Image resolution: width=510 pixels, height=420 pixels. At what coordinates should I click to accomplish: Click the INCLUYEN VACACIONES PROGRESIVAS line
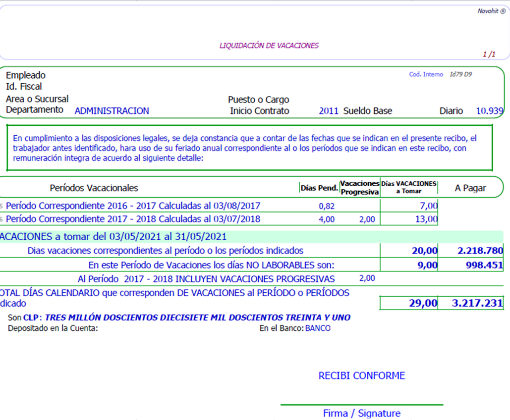coord(206,279)
